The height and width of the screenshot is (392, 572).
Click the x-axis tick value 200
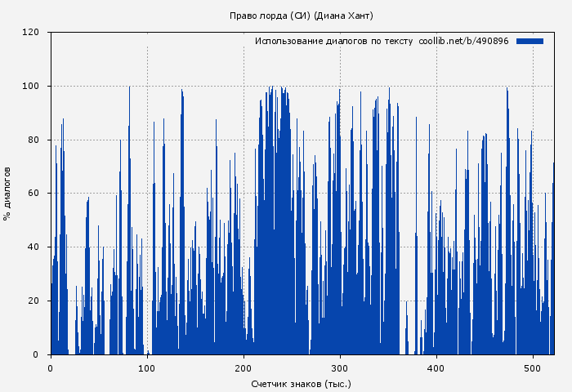click(x=244, y=367)
